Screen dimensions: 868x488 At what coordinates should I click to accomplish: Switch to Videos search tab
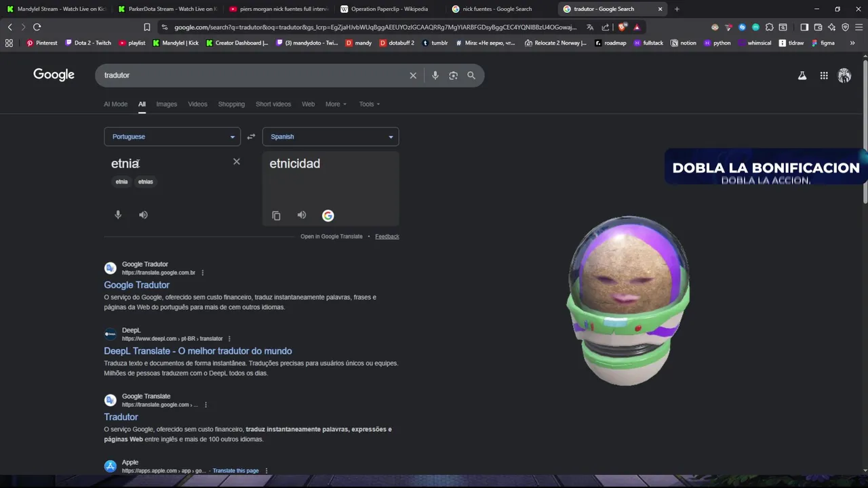[x=197, y=104]
